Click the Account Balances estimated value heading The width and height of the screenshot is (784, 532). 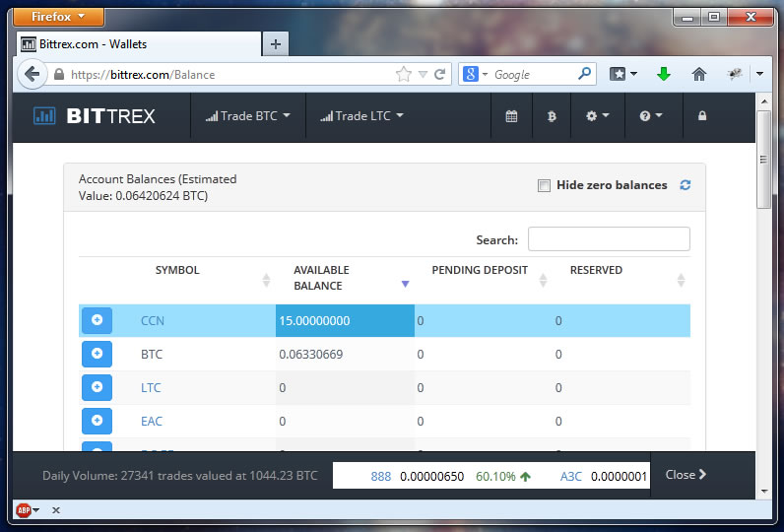158,187
